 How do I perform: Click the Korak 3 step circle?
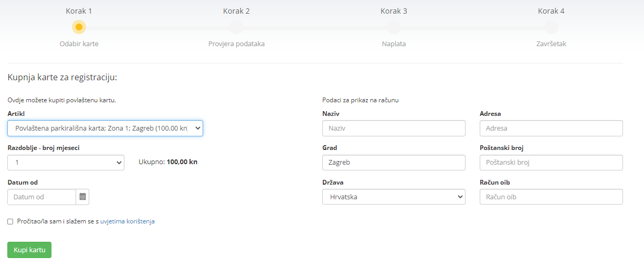coord(394,27)
